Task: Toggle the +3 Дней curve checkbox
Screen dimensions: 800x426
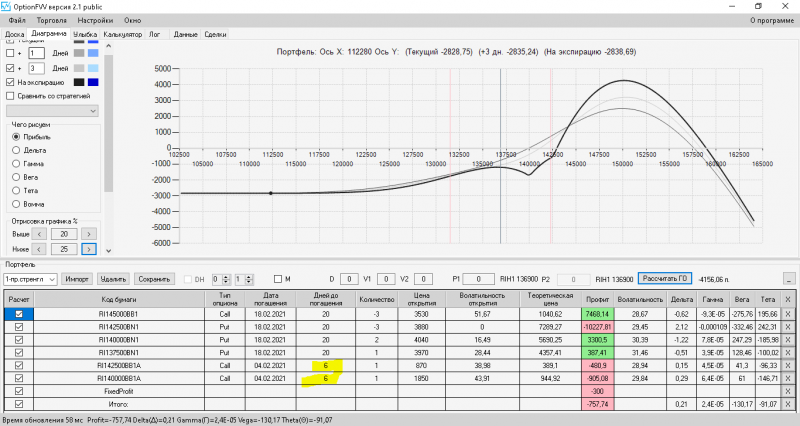Action: coord(10,68)
